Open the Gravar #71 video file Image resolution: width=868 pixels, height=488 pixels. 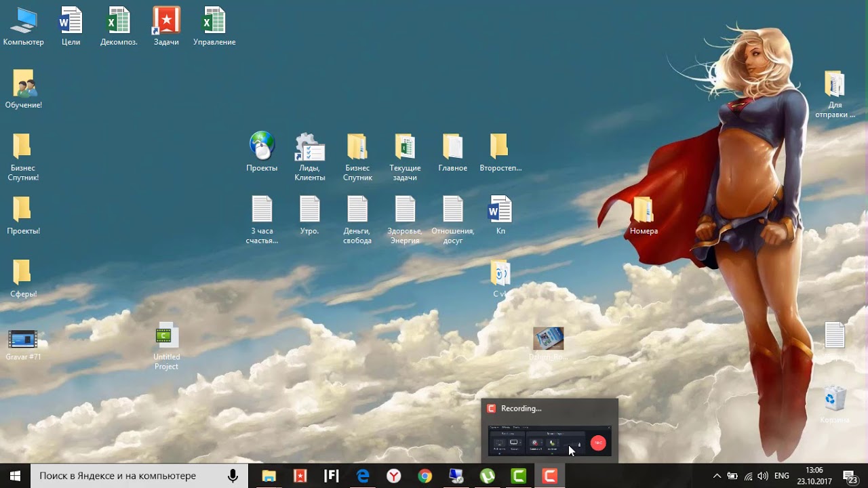(23, 344)
